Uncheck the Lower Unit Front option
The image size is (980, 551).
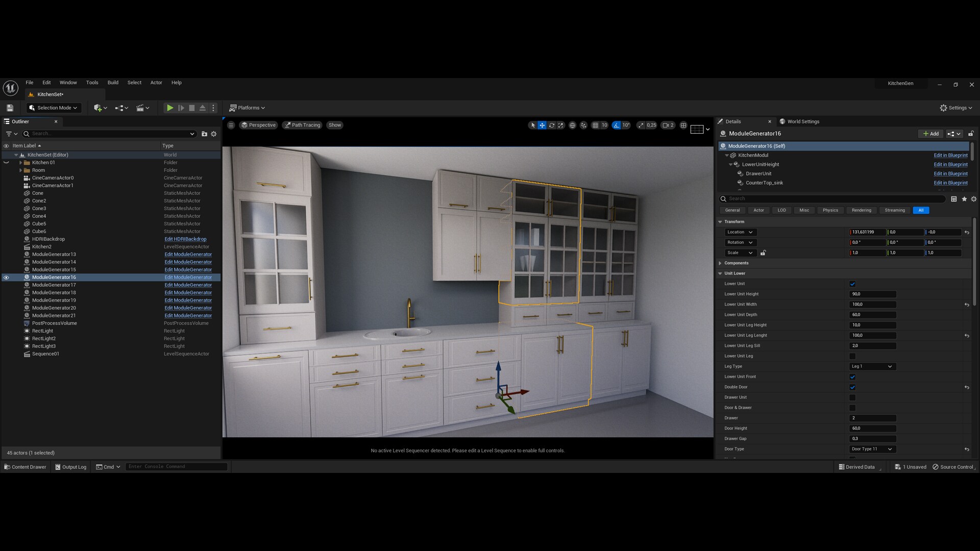[852, 377]
